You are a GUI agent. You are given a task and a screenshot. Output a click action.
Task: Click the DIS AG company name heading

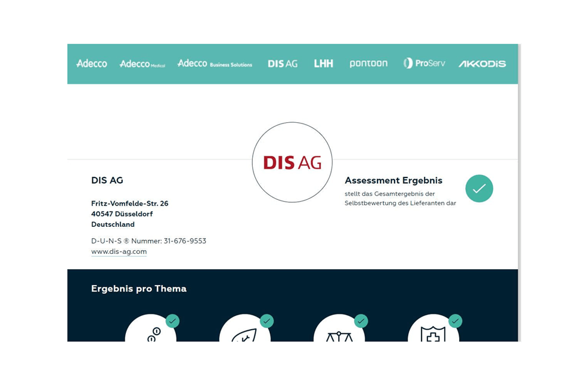click(x=107, y=180)
